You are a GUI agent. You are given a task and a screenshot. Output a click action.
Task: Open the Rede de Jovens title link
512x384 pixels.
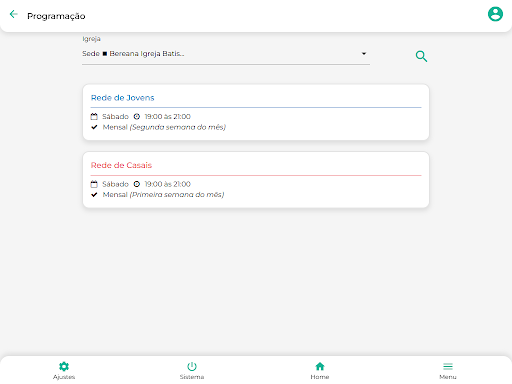click(x=122, y=98)
